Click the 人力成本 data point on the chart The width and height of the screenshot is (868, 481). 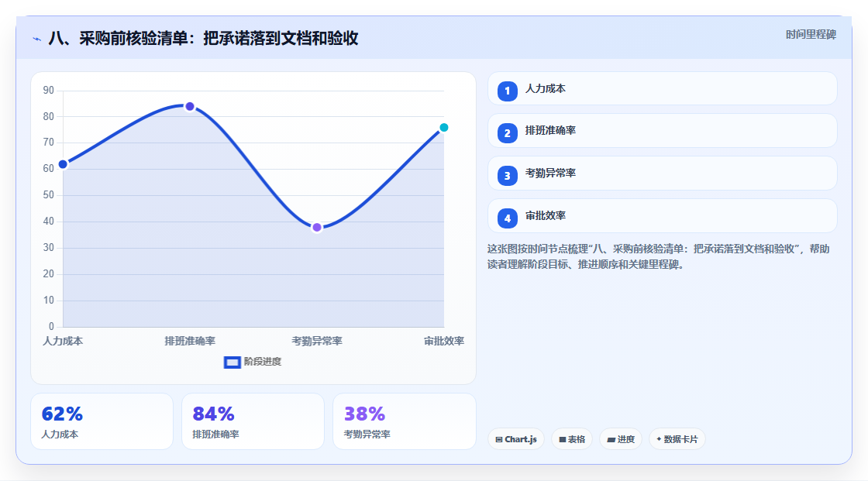(63, 164)
